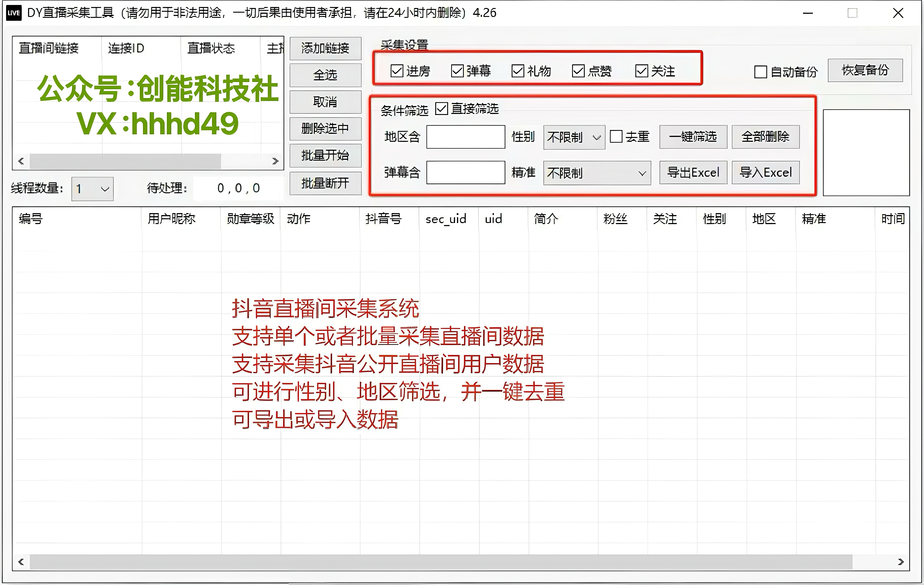The image size is (924, 585).
Task: Click the uid column header
Action: [x=504, y=219]
